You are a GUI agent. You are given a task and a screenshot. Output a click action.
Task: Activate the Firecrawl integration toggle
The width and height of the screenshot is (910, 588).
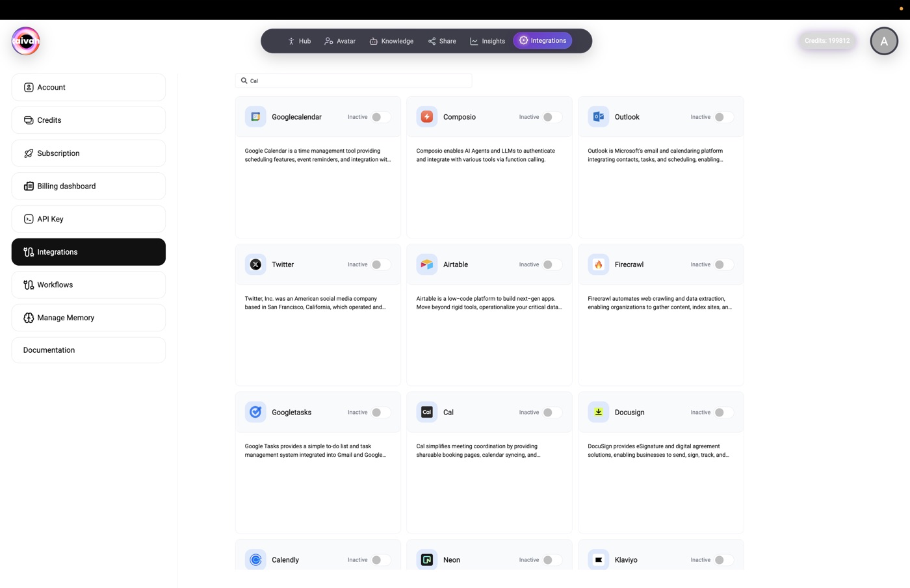tap(724, 264)
